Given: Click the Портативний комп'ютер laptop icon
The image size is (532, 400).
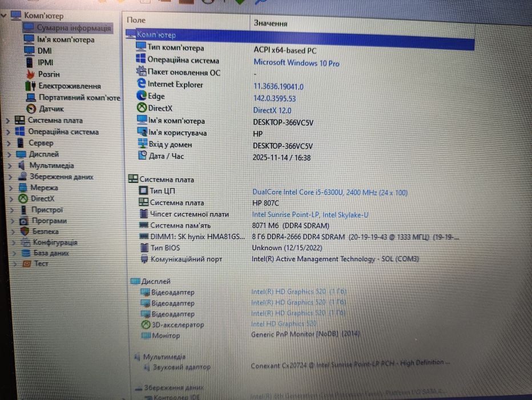Looking at the screenshot, I should click(31, 98).
